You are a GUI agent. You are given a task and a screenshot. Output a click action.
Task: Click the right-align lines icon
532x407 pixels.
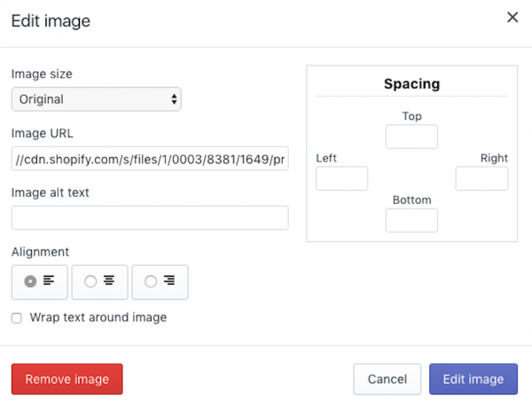[169, 281]
